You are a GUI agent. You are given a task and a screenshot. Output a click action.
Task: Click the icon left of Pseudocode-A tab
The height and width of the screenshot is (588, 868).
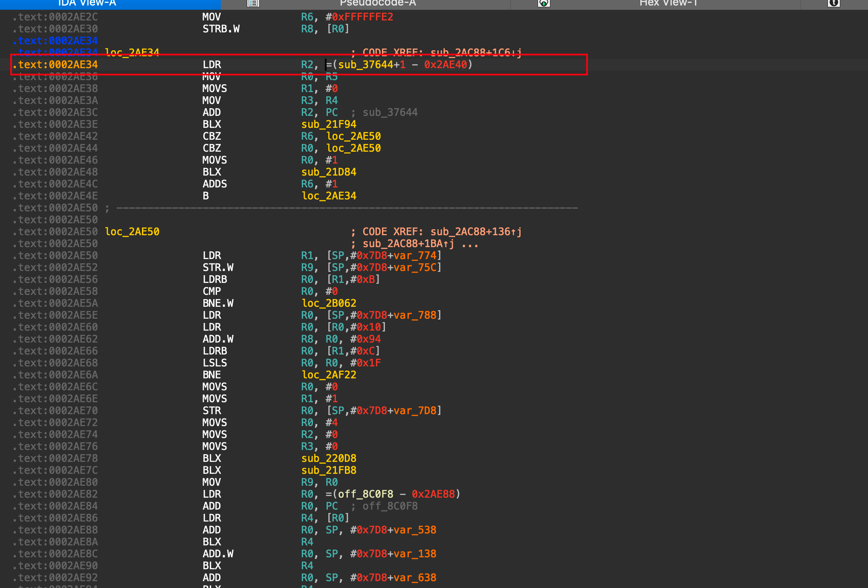coord(253,3)
